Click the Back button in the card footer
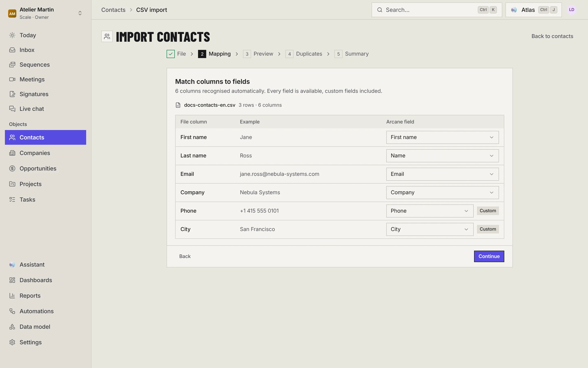The width and height of the screenshot is (588, 368). (x=185, y=256)
